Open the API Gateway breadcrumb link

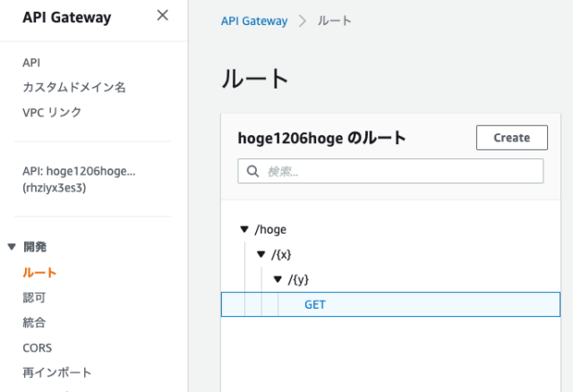[254, 21]
